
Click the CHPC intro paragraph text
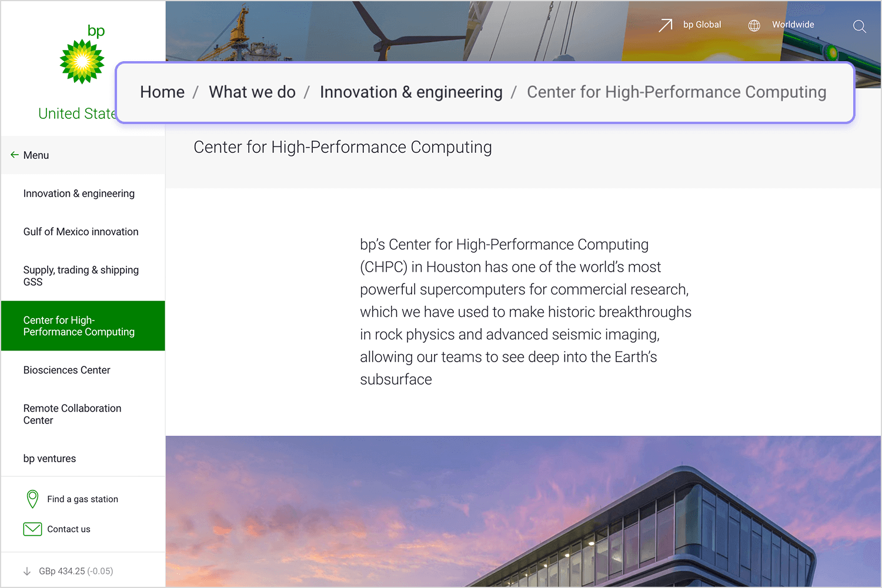click(526, 312)
